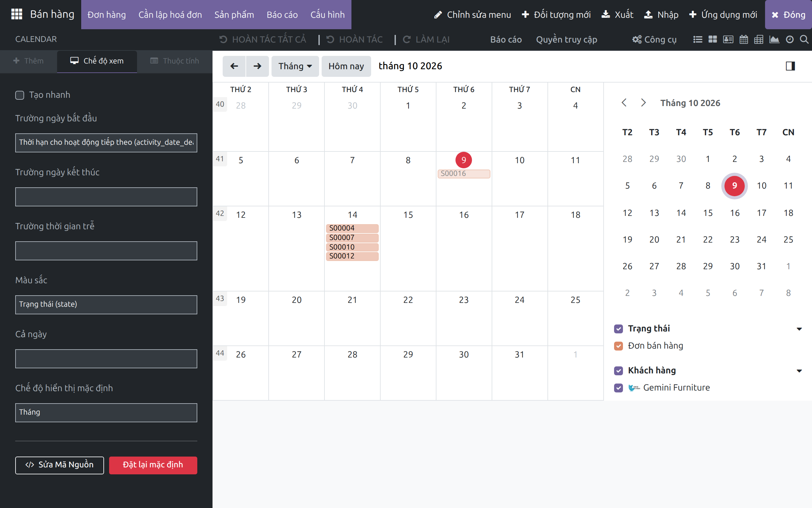The height and width of the screenshot is (508, 812).
Task: Switch to the Thêm tab
Action: coord(29,61)
